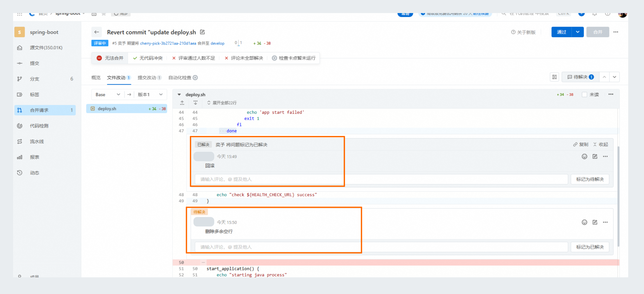The width and height of the screenshot is (644, 294).
Task: Open the diff view settings icon
Action: pos(554,77)
